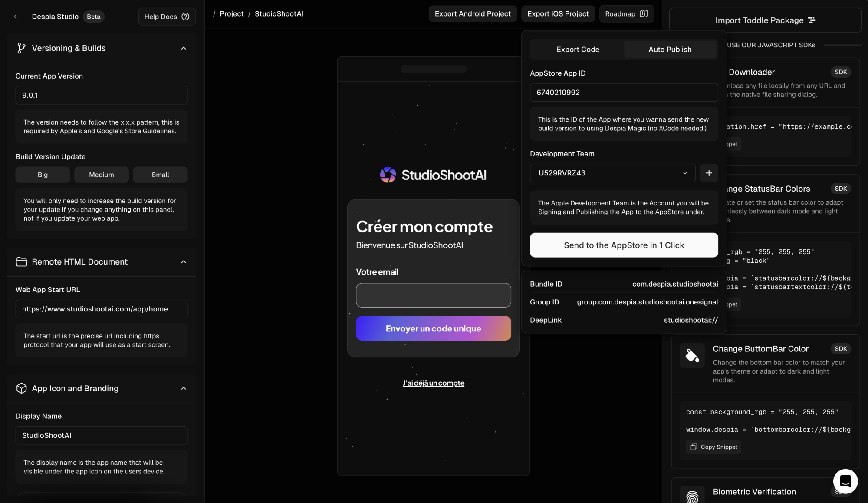Viewport: 868px width, 503px height.
Task: Select Small build version update
Action: pos(160,175)
